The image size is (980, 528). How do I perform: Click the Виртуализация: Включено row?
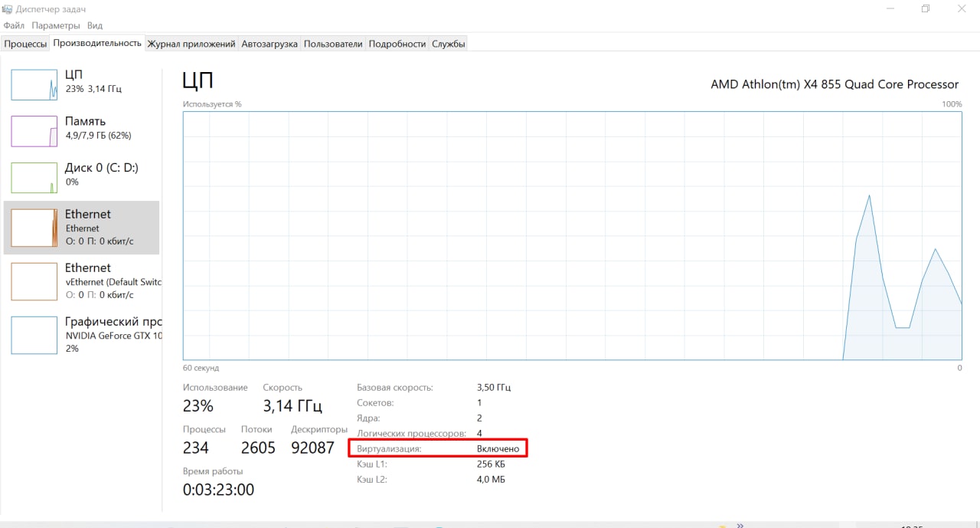tap(438, 448)
